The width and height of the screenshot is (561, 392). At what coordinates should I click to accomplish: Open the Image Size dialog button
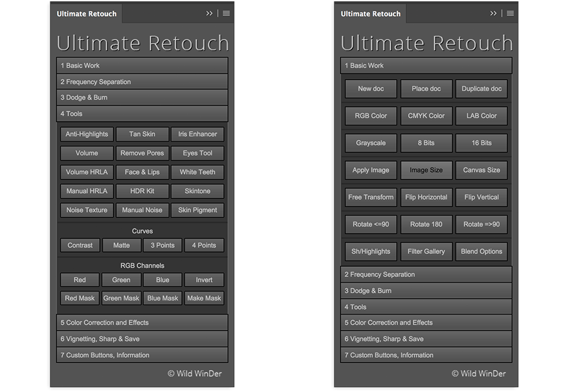(x=426, y=170)
